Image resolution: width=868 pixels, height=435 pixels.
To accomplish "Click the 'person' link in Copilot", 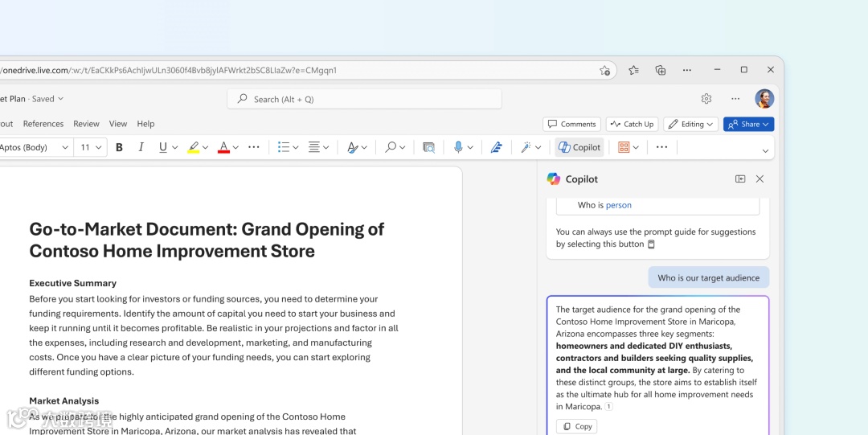I will 619,205.
